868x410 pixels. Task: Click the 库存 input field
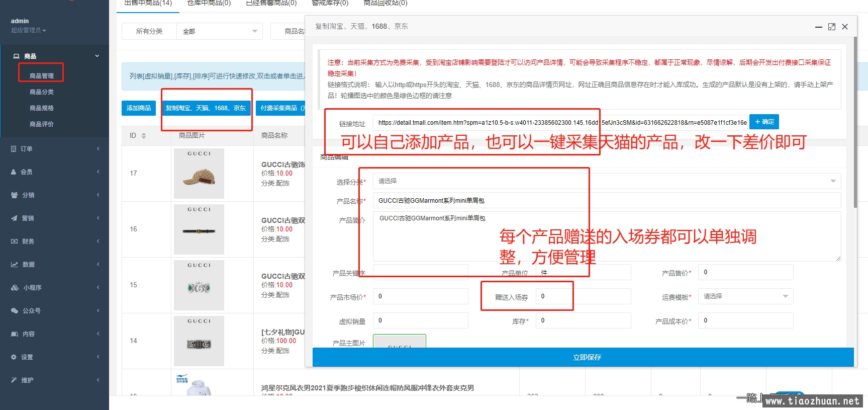click(x=583, y=320)
